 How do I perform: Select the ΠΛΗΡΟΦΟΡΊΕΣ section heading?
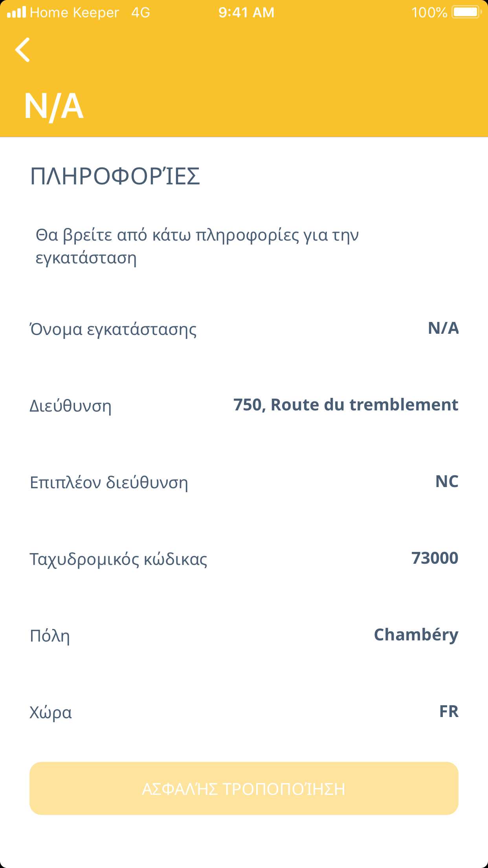(x=115, y=176)
